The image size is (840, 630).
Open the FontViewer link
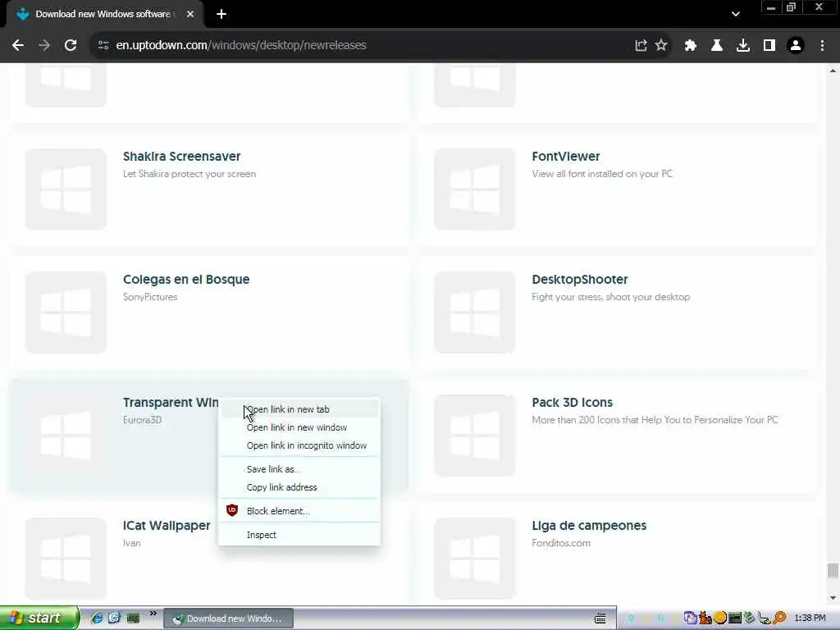[x=566, y=157]
